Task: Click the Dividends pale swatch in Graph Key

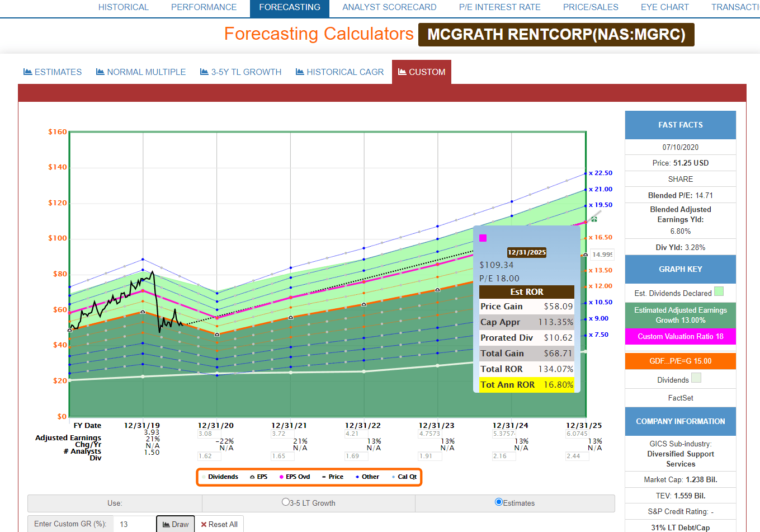Action: point(696,378)
